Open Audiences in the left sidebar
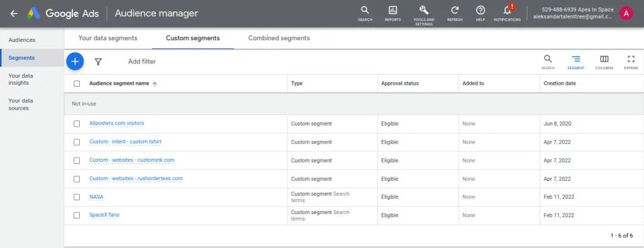Screen dimensions: 644x248 click(x=22, y=40)
